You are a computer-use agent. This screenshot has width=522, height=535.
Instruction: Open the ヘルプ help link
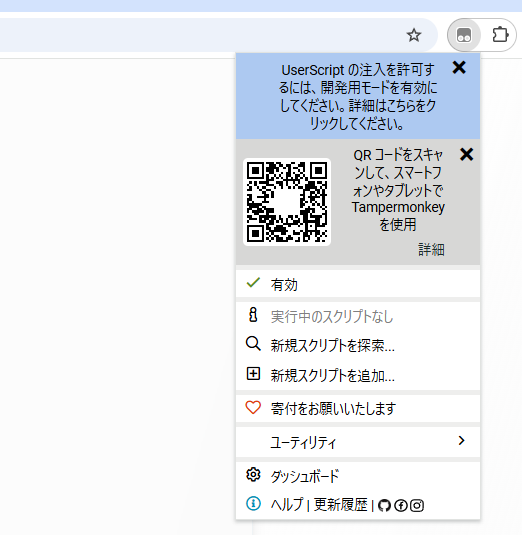[x=287, y=504]
